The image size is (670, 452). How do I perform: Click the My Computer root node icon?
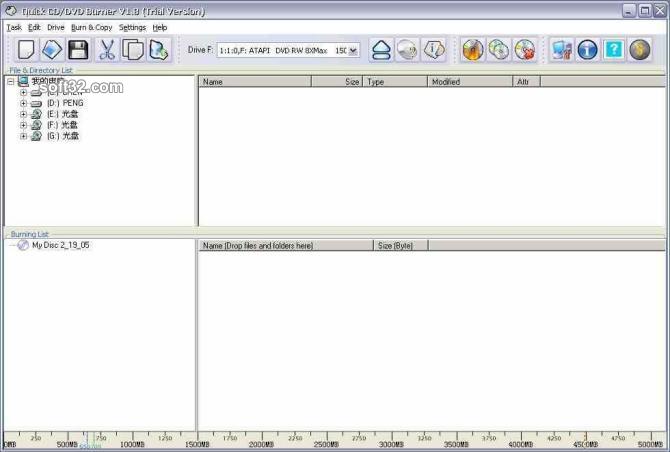[24, 81]
